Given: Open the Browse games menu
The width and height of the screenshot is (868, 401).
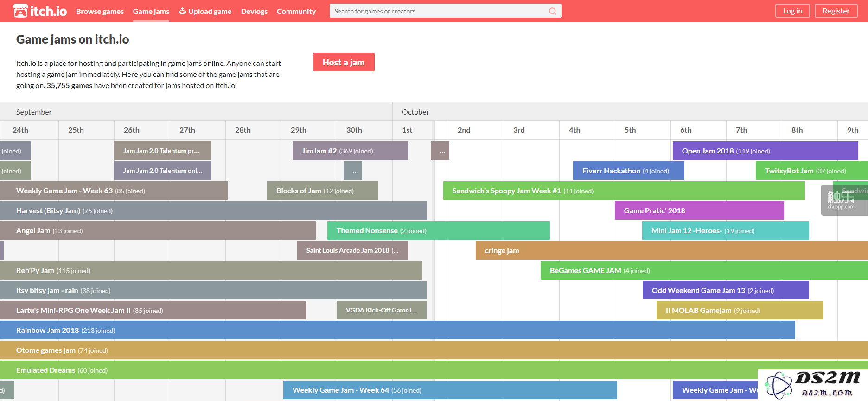Looking at the screenshot, I should point(100,11).
